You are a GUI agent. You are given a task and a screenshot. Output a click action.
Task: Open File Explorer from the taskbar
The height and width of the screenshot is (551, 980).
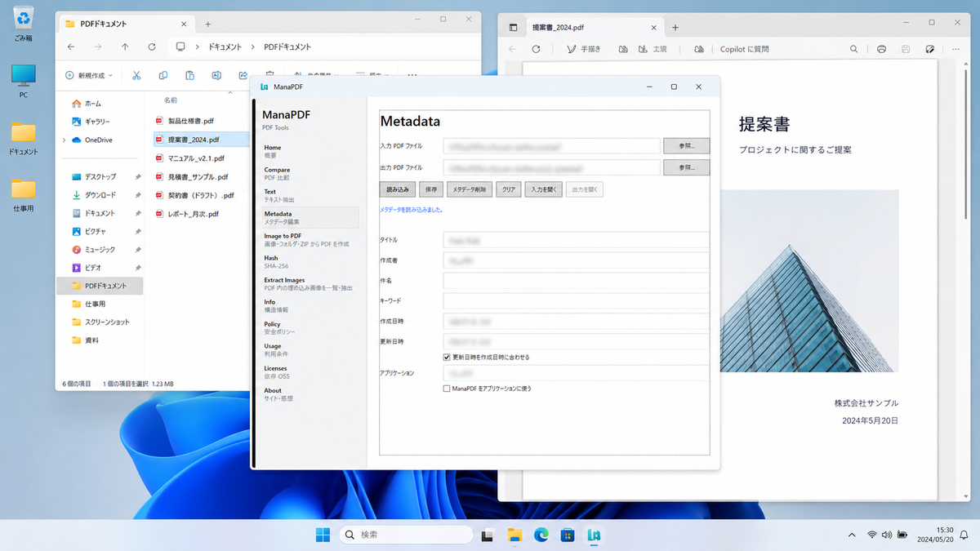[514, 535]
